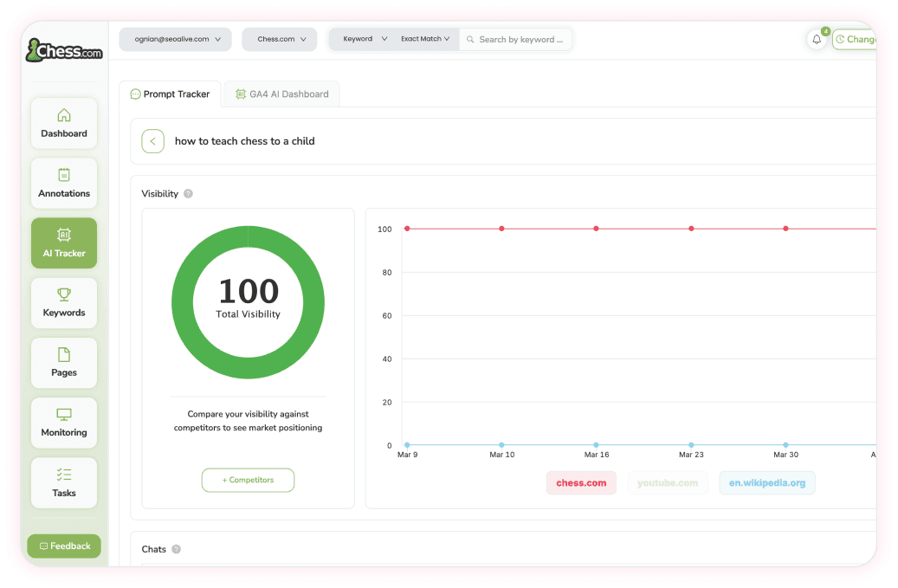The image size is (898, 588).
Task: Open the Monitoring sidebar item
Action: coord(64,423)
